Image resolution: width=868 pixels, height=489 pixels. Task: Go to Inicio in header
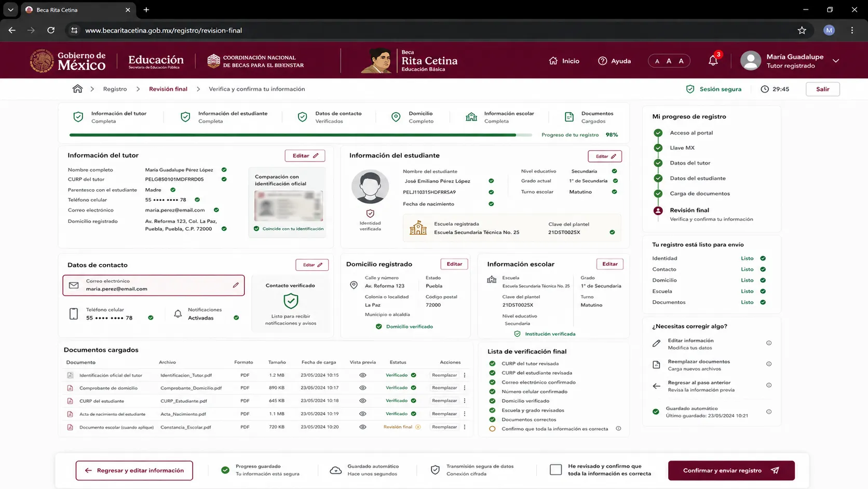coord(564,61)
